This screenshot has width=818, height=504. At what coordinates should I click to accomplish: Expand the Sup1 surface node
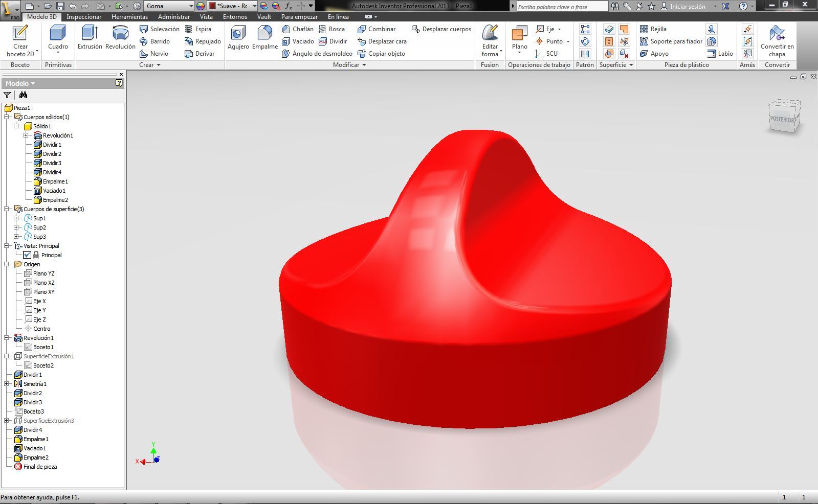[x=16, y=218]
